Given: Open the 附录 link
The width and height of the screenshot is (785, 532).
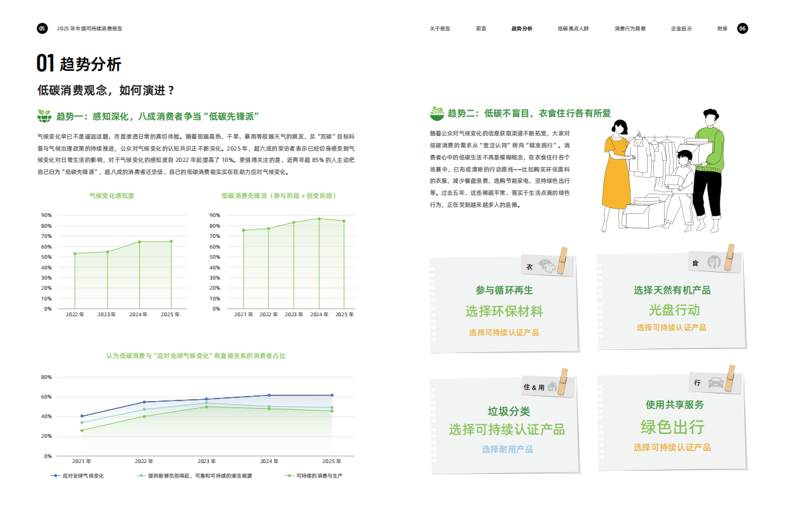Looking at the screenshot, I should point(719,27).
